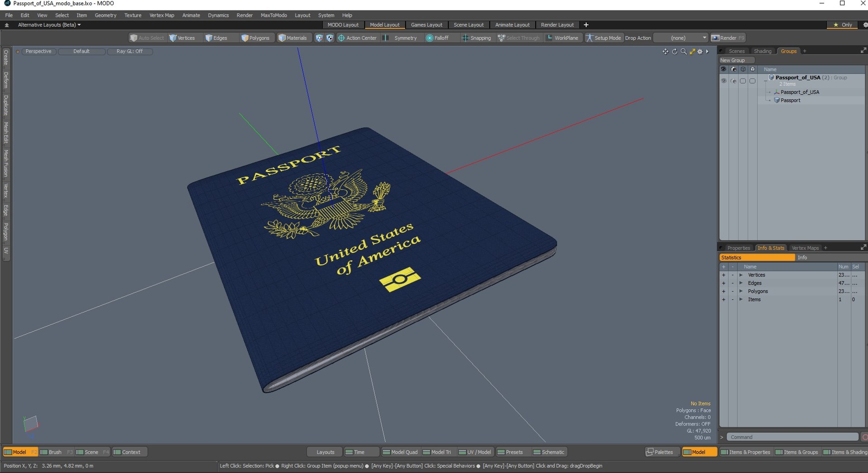Image resolution: width=868 pixels, height=473 pixels.
Task: Toggle visibility eye for Passport_of_USA group
Action: pos(723,81)
